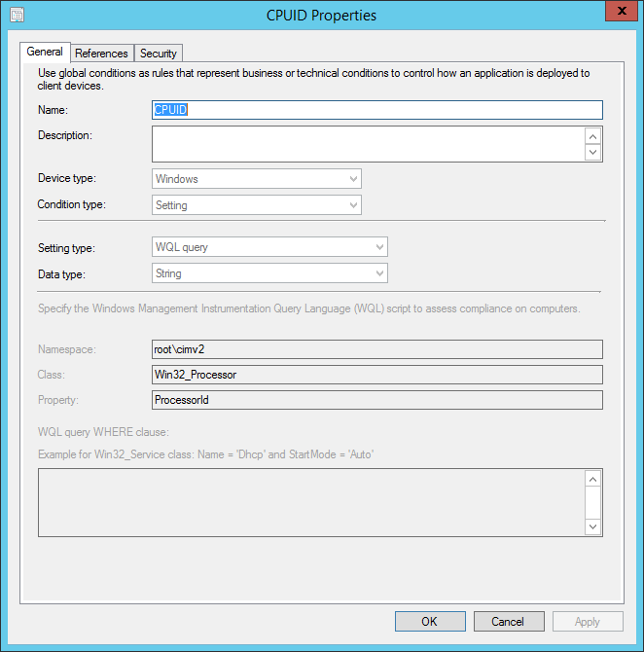Click the Name field containing CPUID
The height and width of the screenshot is (652, 644).
[x=377, y=110]
